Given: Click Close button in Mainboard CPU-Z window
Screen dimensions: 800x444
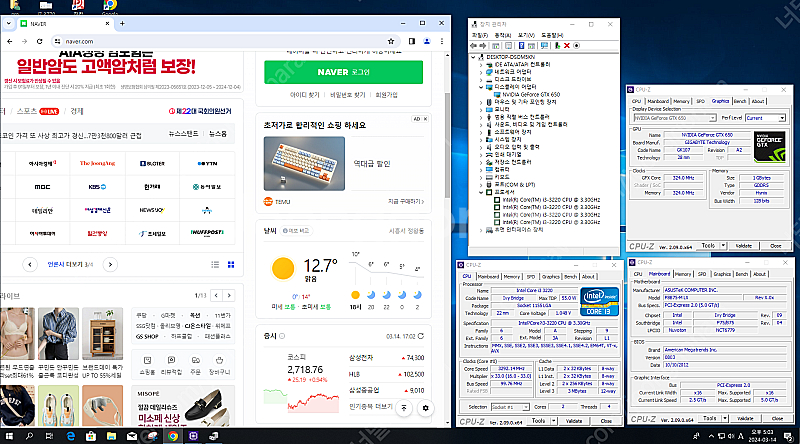Looking at the screenshot, I should pos(777,418).
